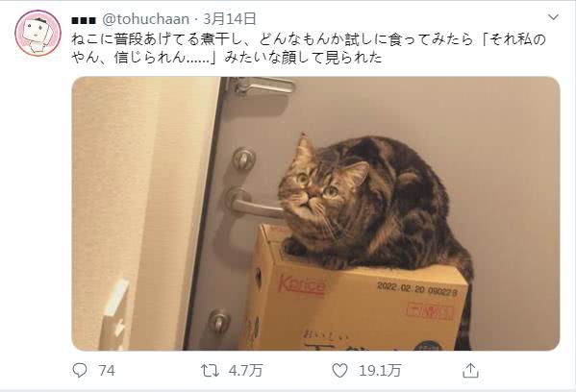
Task: Click the ■■■ display name
Action: pos(84,20)
